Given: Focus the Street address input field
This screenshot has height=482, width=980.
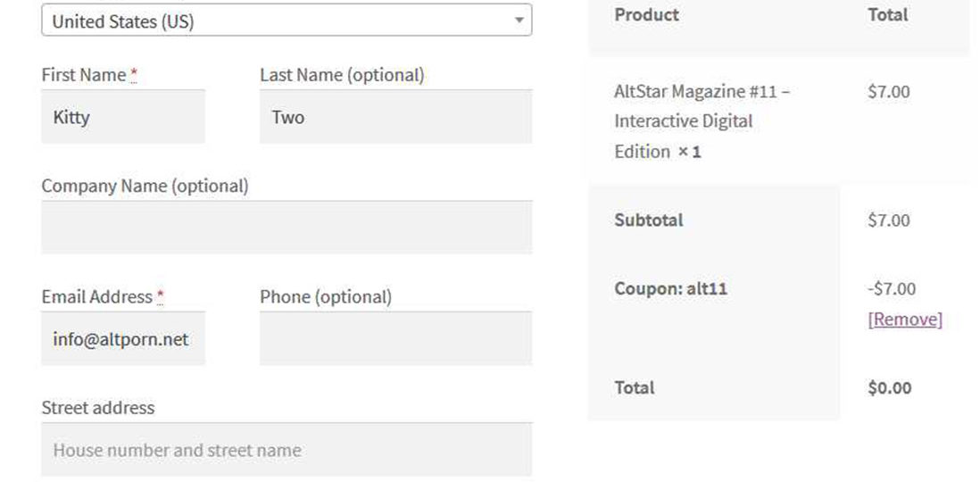Looking at the screenshot, I should pos(286,450).
